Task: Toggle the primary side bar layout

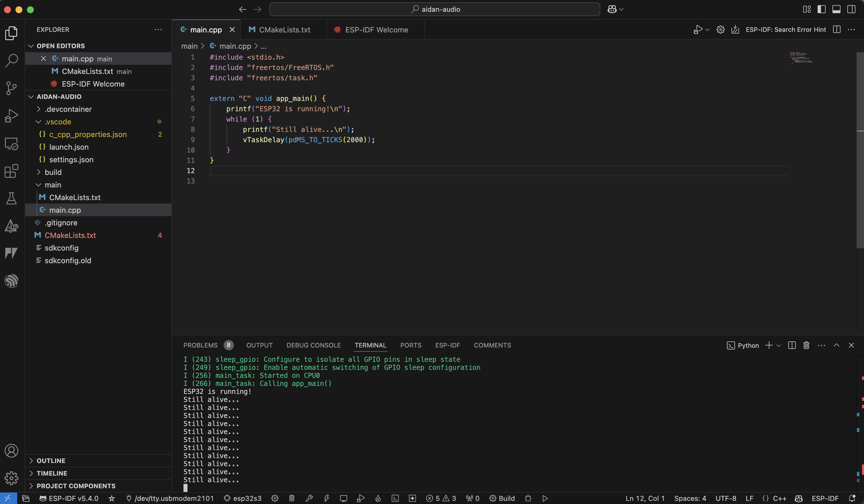Action: click(x=822, y=9)
